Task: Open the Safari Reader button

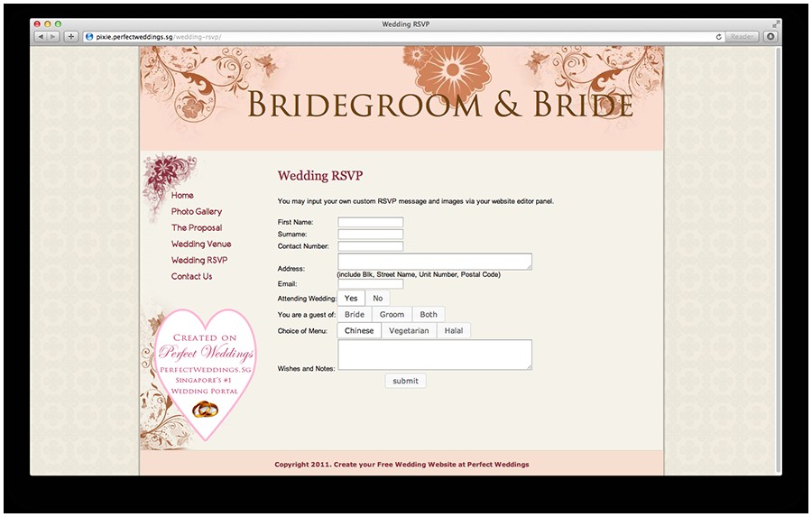Action: tap(742, 37)
